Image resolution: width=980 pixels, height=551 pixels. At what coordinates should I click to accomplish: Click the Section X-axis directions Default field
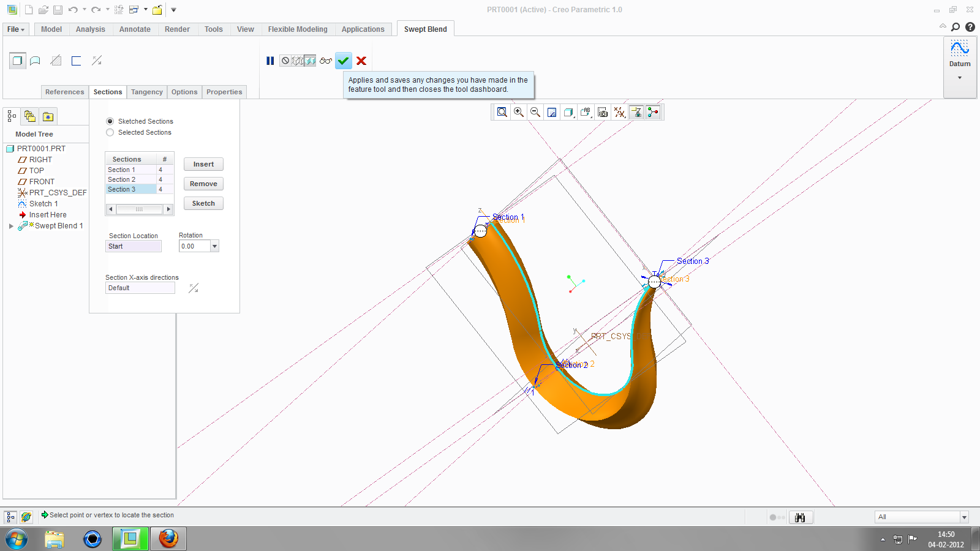(140, 288)
